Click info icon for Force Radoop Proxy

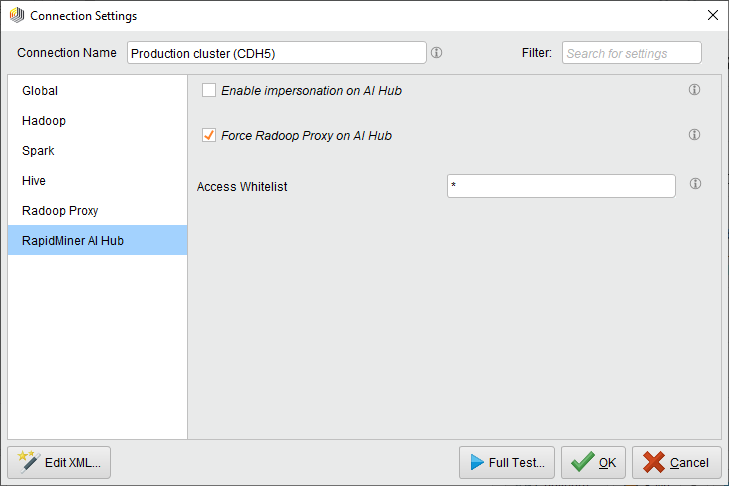(x=695, y=135)
